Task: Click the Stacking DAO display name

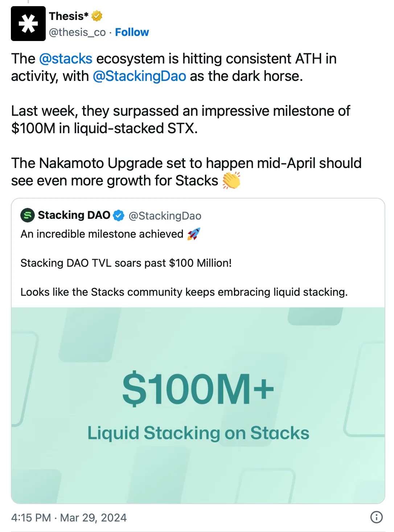Action: (74, 215)
